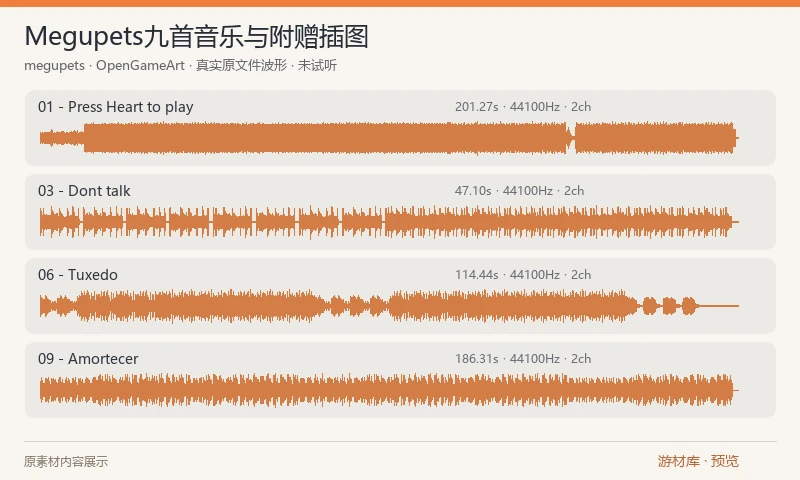The height and width of the screenshot is (480, 800).
Task: Click the waveform of Press Heart to play
Action: tap(389, 138)
